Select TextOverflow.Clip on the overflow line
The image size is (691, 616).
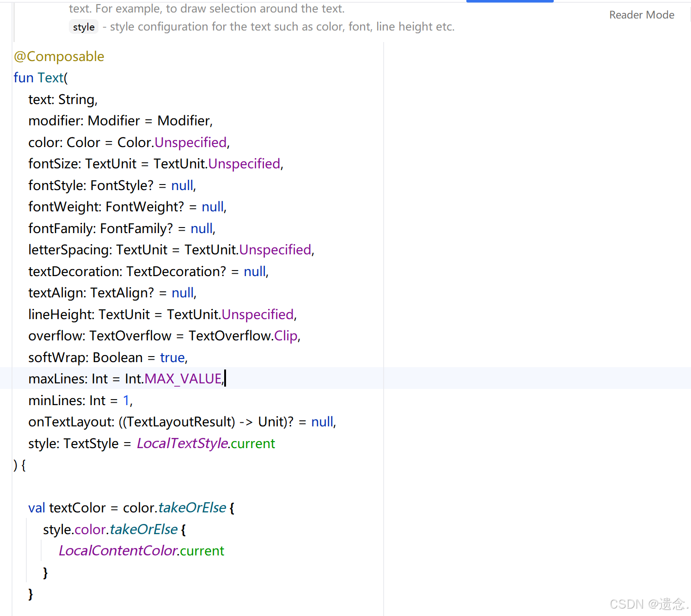(x=286, y=335)
